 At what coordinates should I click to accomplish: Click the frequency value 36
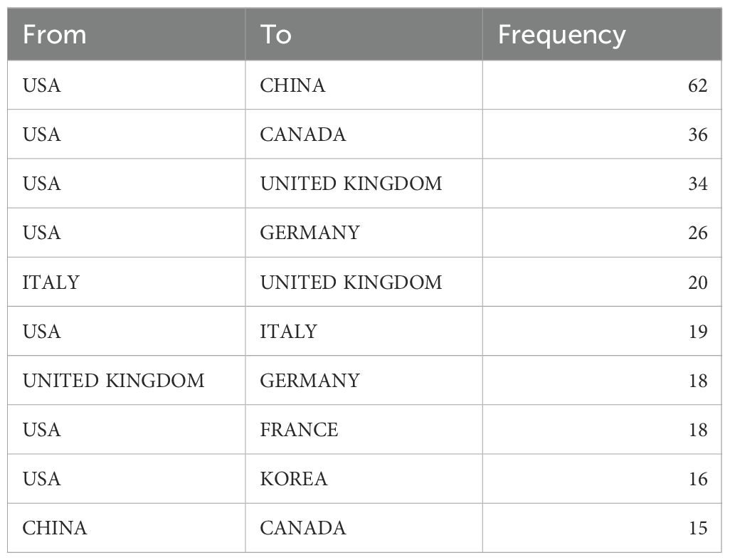click(x=697, y=134)
